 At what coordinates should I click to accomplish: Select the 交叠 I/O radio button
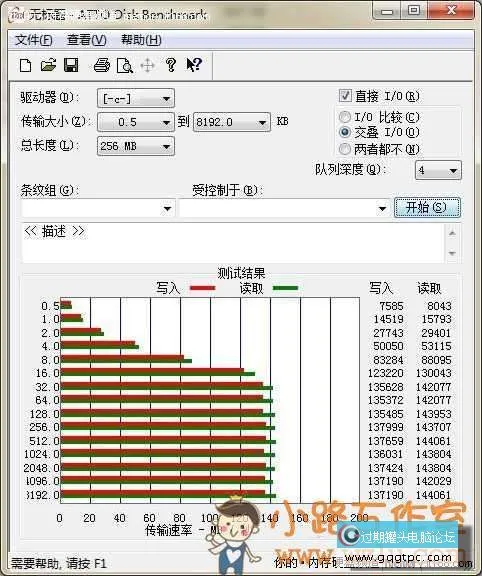click(x=345, y=132)
